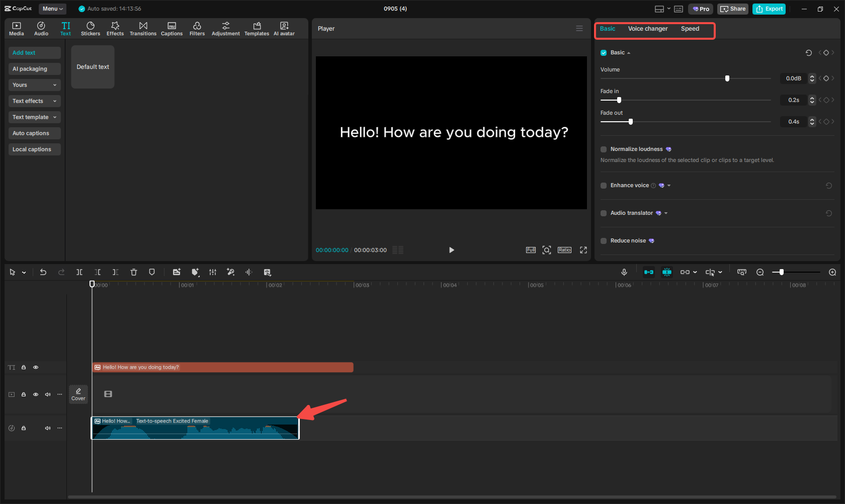Click the Export button
845x504 pixels.
point(769,9)
